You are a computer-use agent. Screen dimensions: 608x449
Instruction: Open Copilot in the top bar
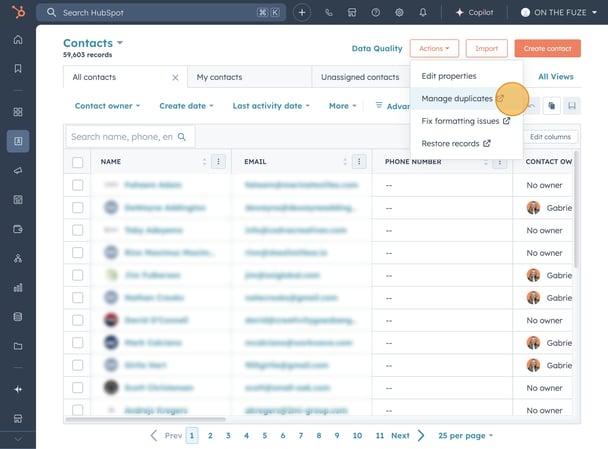pyautogui.click(x=475, y=12)
